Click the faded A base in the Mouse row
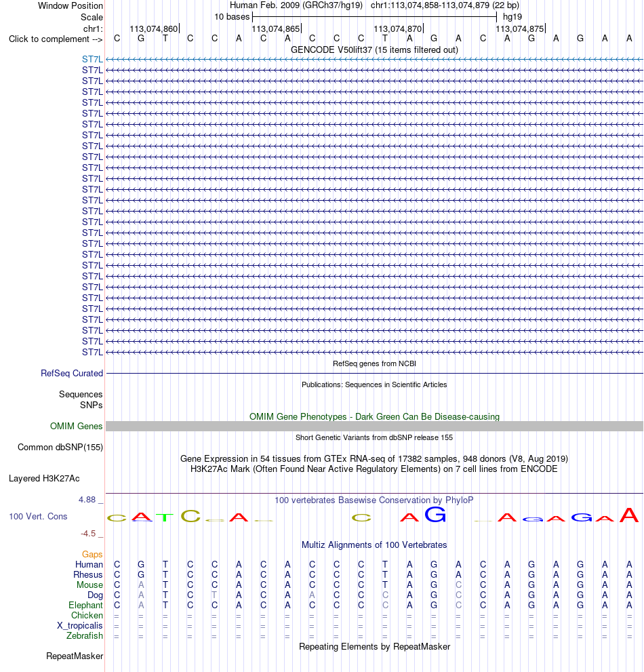This screenshot has height=672, width=644. coord(141,585)
